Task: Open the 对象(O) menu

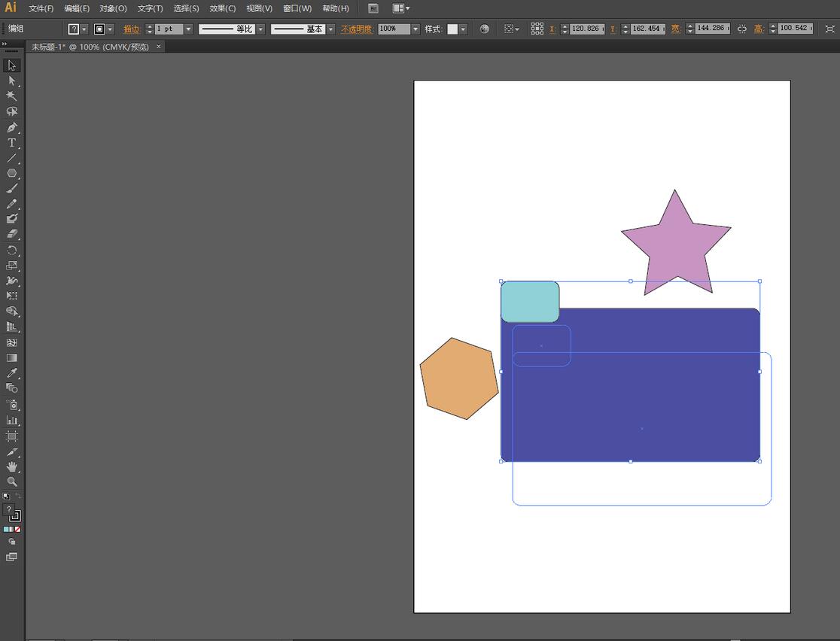Action: point(113,8)
